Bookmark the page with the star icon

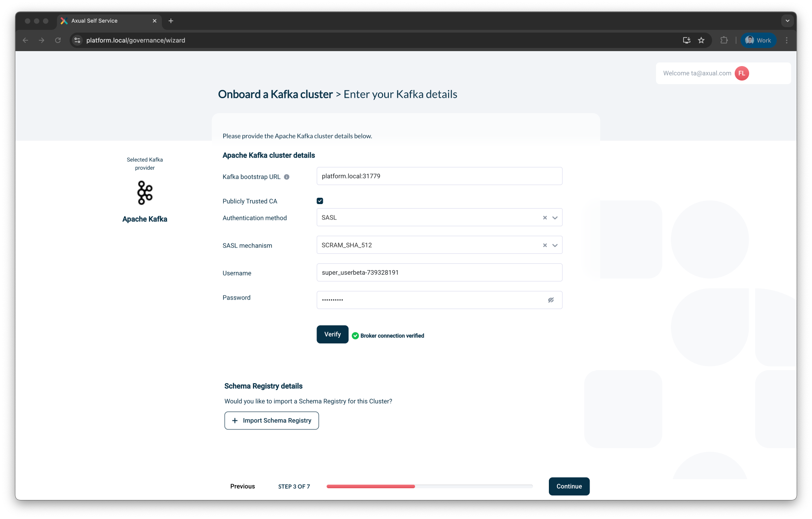pyautogui.click(x=701, y=40)
